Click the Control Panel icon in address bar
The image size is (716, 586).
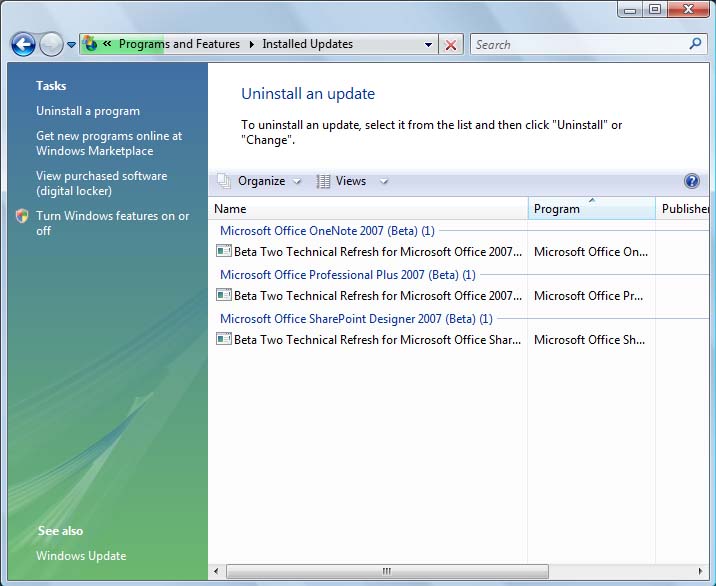pos(90,44)
